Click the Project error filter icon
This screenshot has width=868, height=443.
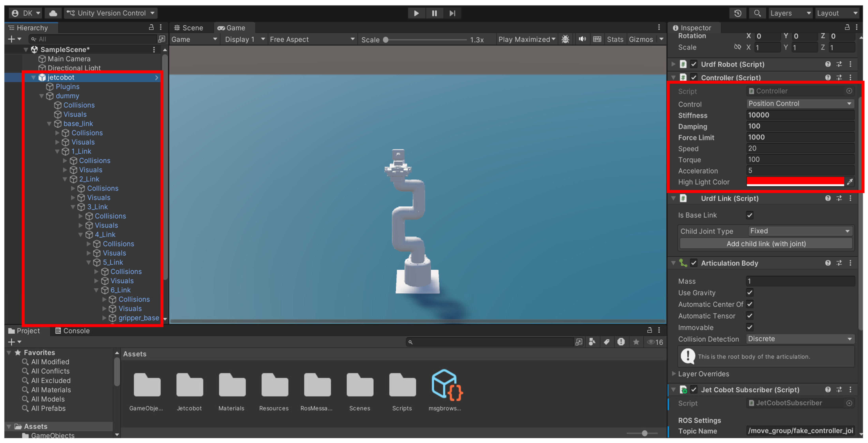pos(621,342)
